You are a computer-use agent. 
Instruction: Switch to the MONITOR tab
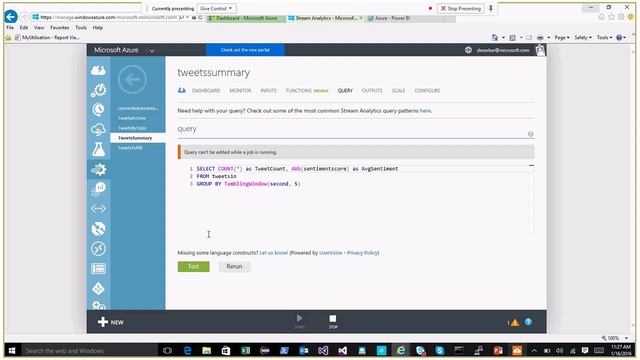[240, 91]
